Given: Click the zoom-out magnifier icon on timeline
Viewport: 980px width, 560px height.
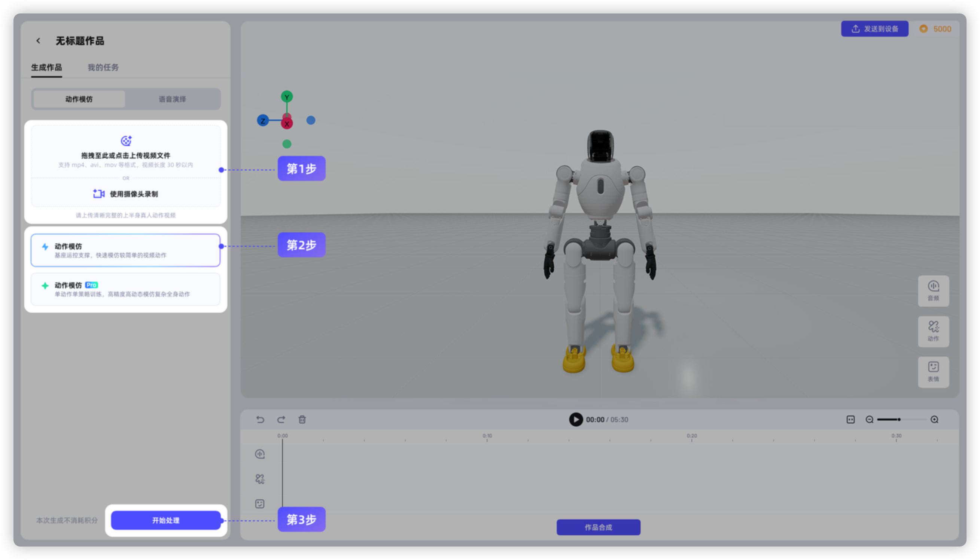Looking at the screenshot, I should point(869,420).
